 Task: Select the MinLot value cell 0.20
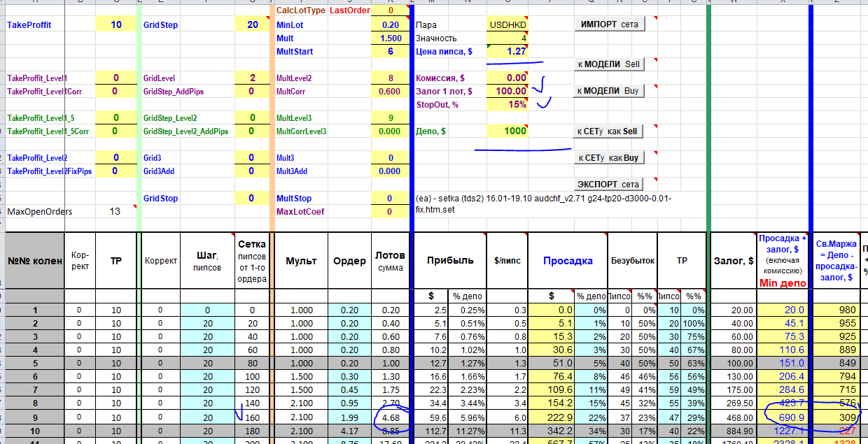click(x=390, y=25)
